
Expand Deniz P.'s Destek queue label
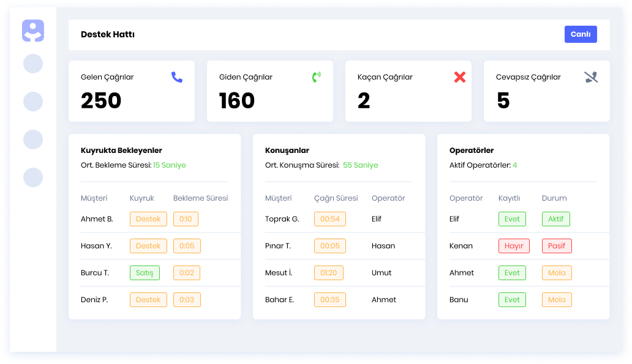click(148, 300)
